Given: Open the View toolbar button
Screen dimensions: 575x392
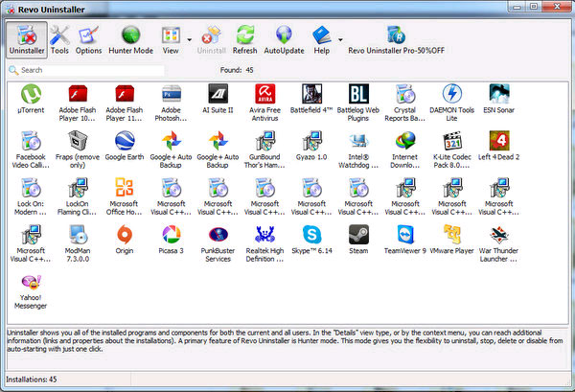Looking at the screenshot, I should coord(171,39).
